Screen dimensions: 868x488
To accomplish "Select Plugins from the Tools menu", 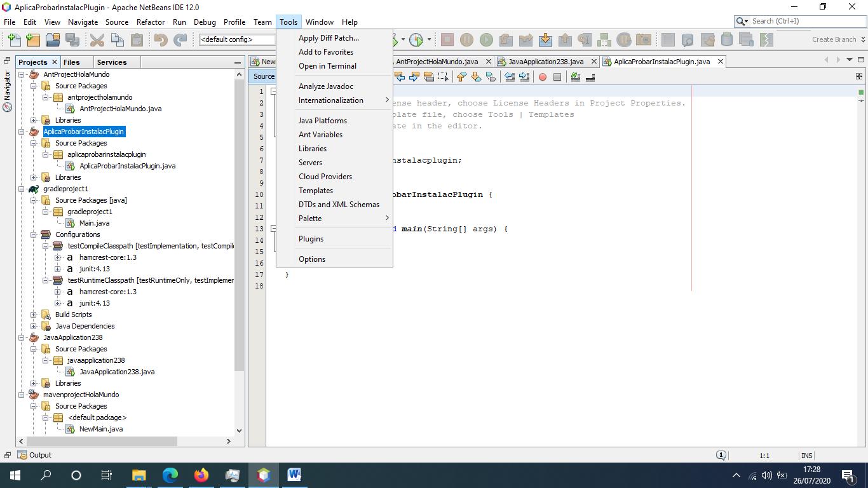I will [x=334, y=239].
